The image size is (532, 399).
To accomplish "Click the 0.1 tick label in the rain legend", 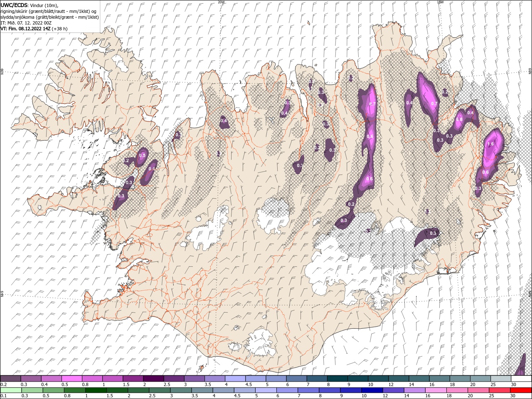I will (x=3, y=396).
